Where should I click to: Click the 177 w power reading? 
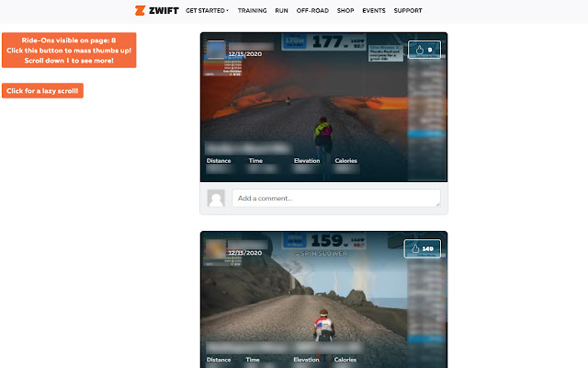point(330,41)
